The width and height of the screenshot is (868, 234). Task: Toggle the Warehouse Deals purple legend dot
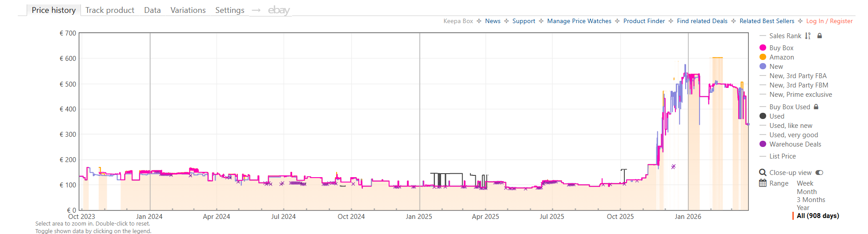click(763, 144)
